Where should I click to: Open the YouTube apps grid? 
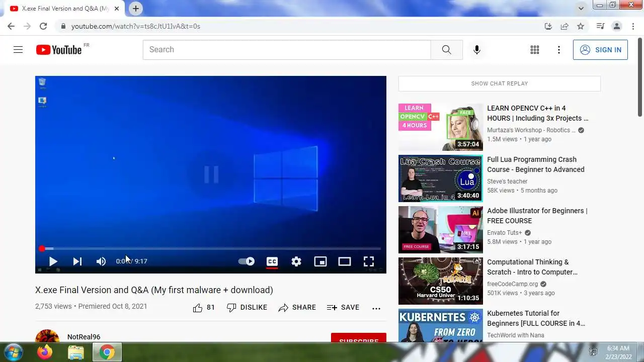click(535, 50)
